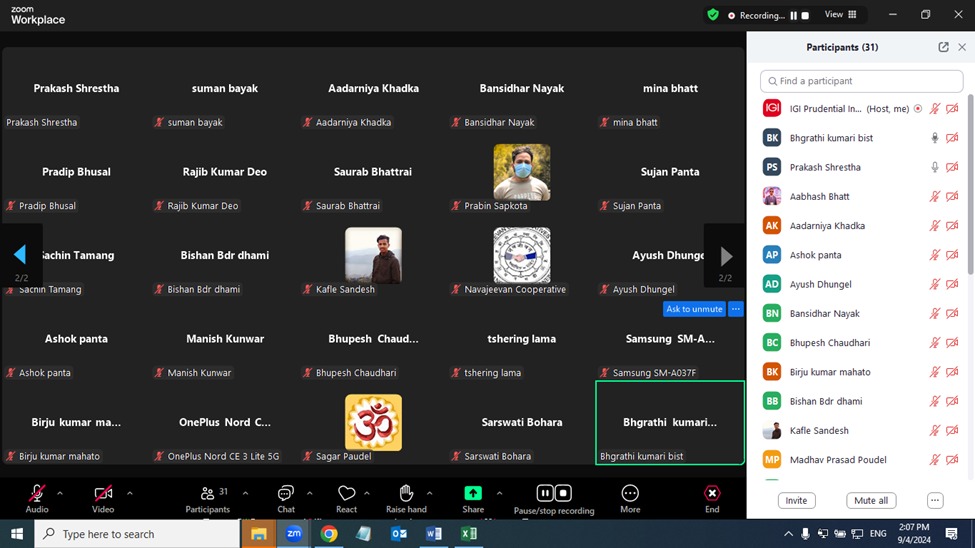
Task: Expand the Audio options arrow
Action: pyautogui.click(x=60, y=493)
